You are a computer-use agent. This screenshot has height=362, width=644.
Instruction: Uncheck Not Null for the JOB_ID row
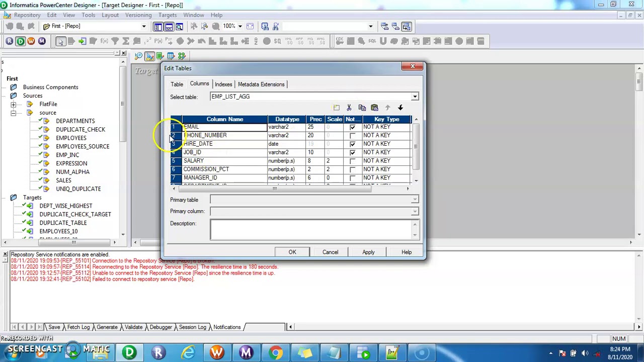[x=352, y=152]
